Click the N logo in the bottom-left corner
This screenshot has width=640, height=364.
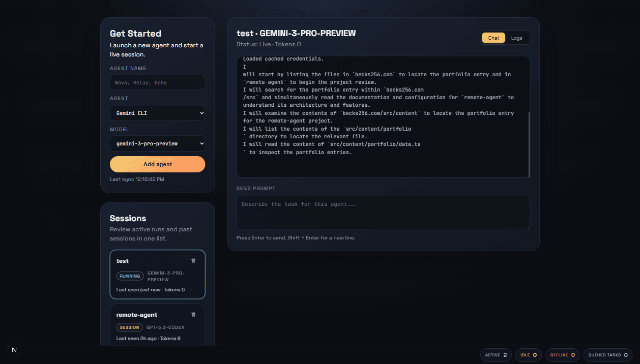(x=14, y=350)
